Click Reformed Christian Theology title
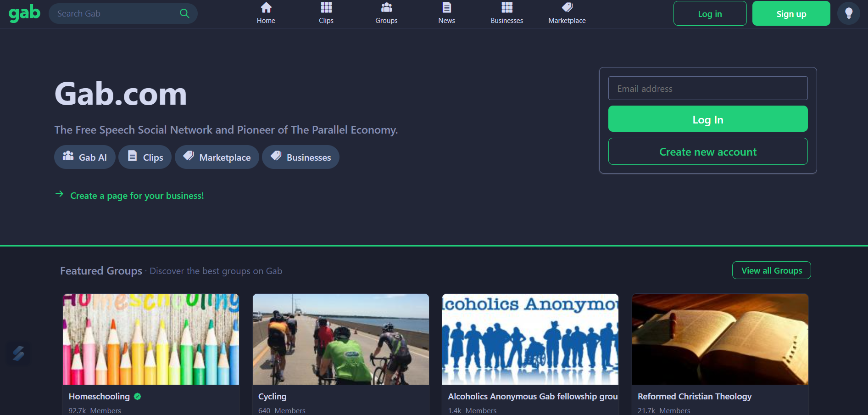The height and width of the screenshot is (415, 868). click(x=695, y=396)
